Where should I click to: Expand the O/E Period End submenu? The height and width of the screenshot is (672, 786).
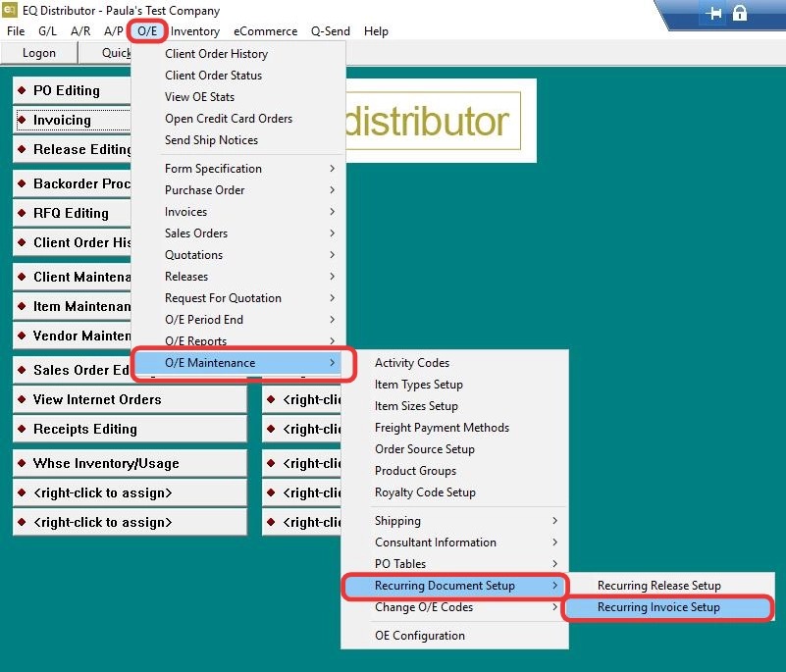[238, 319]
